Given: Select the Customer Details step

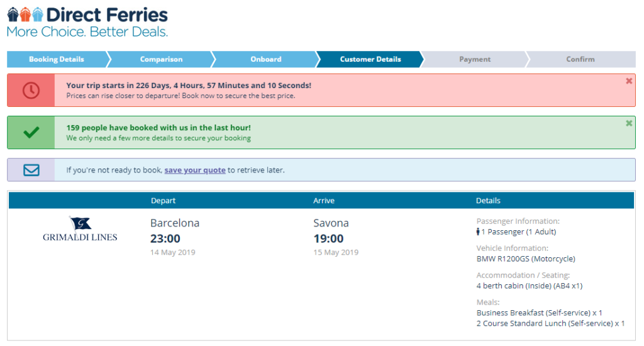Looking at the screenshot, I should coord(370,59).
